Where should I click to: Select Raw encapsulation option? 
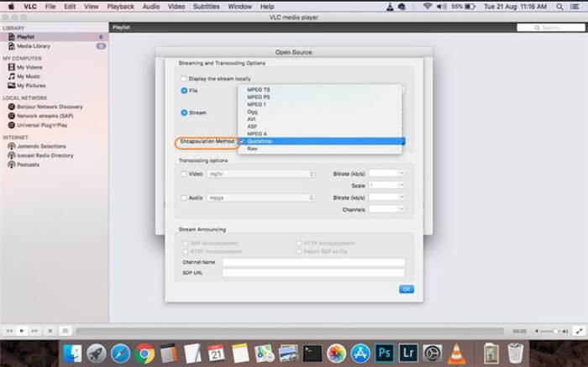pos(253,149)
